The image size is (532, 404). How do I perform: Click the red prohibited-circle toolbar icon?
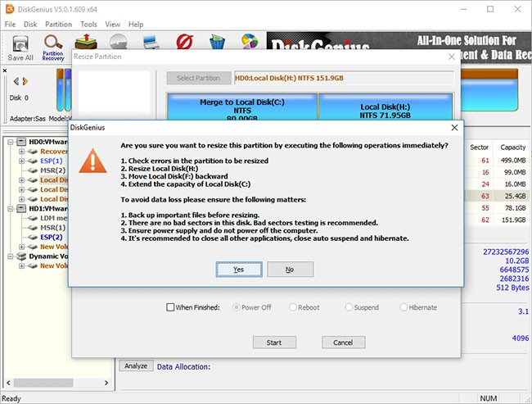[183, 43]
